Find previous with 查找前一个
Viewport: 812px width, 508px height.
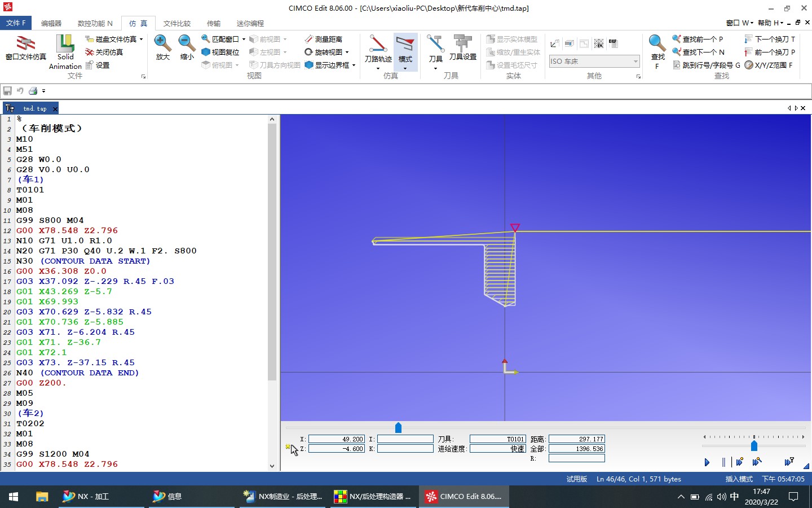click(x=697, y=39)
